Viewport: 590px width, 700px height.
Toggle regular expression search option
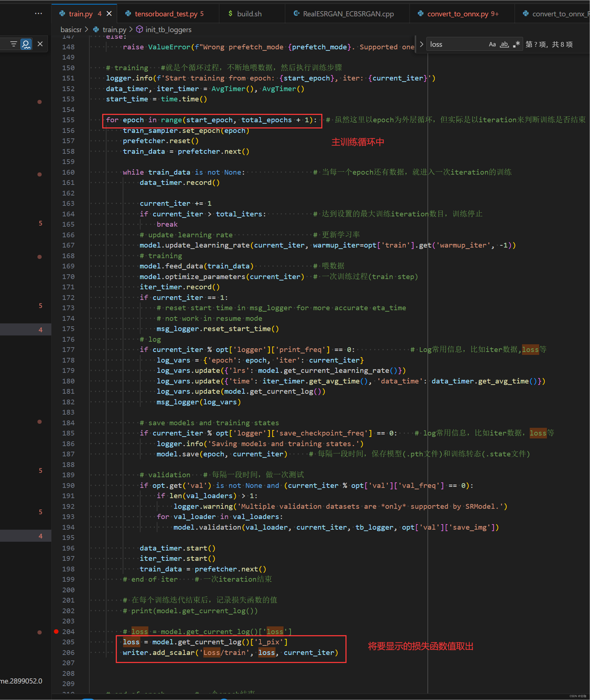[516, 44]
